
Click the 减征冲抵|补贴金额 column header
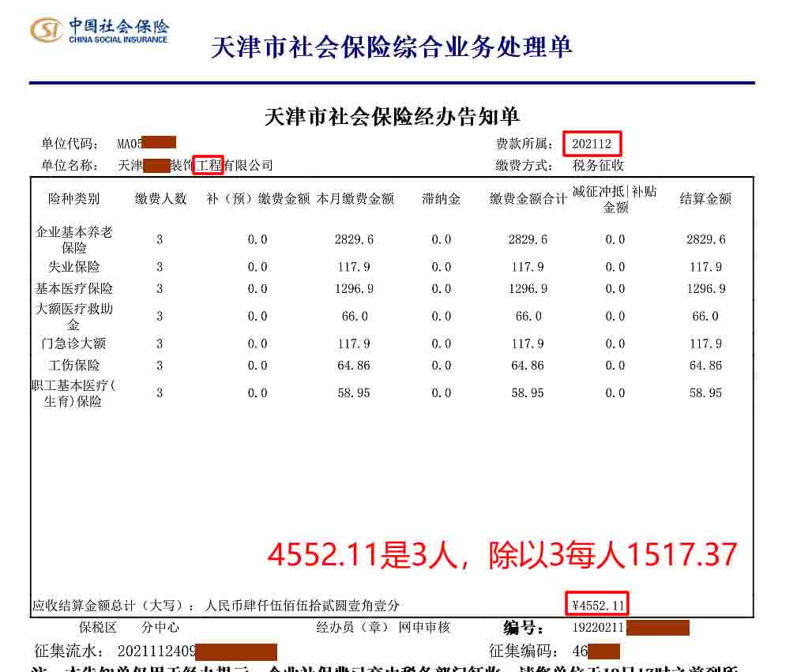tap(615, 199)
